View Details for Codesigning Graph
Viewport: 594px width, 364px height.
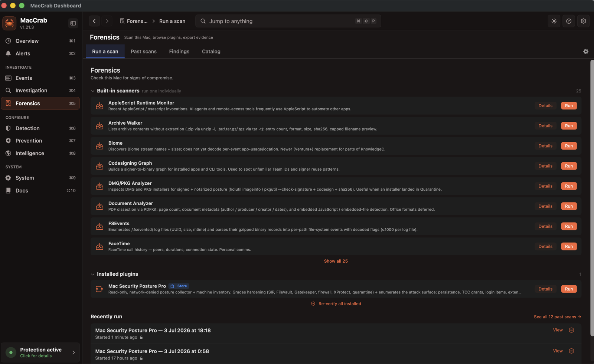click(545, 166)
